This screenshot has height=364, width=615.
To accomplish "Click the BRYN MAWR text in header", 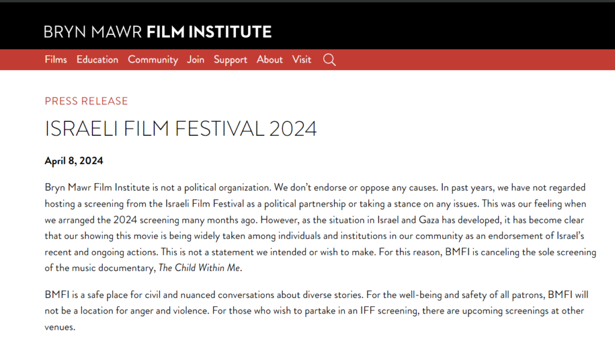I will click(x=92, y=32).
